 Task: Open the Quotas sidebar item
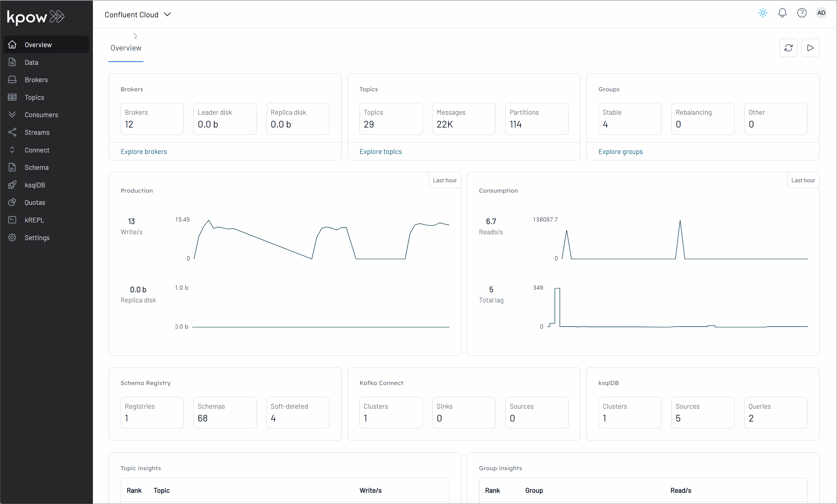click(x=35, y=203)
